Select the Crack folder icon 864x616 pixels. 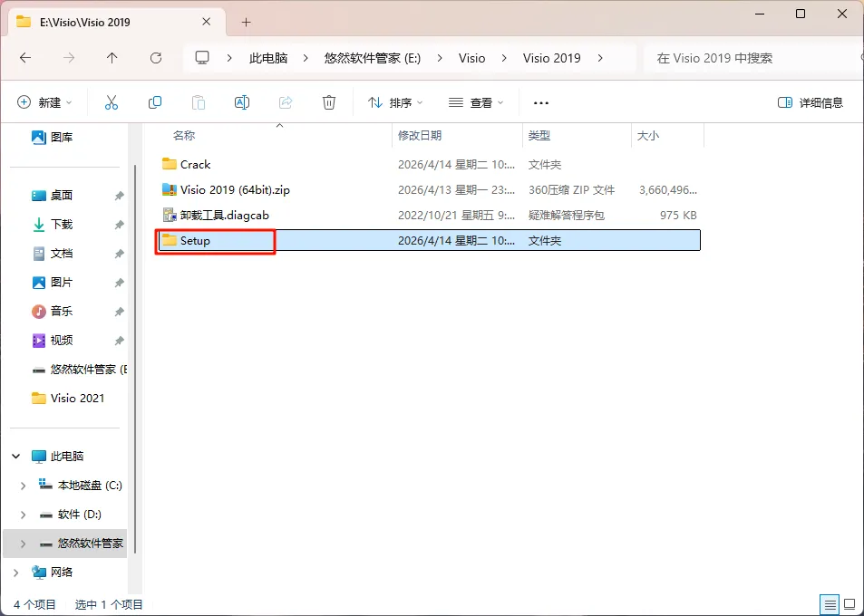click(170, 164)
